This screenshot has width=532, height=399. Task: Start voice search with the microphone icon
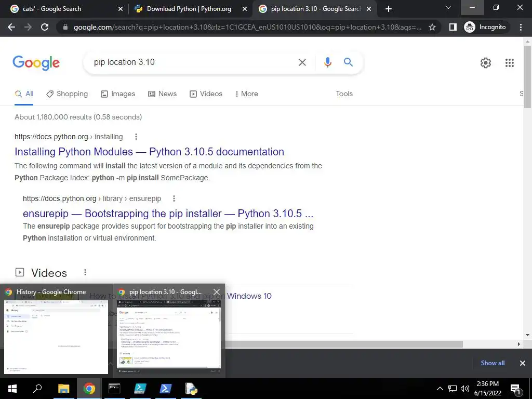[327, 62]
